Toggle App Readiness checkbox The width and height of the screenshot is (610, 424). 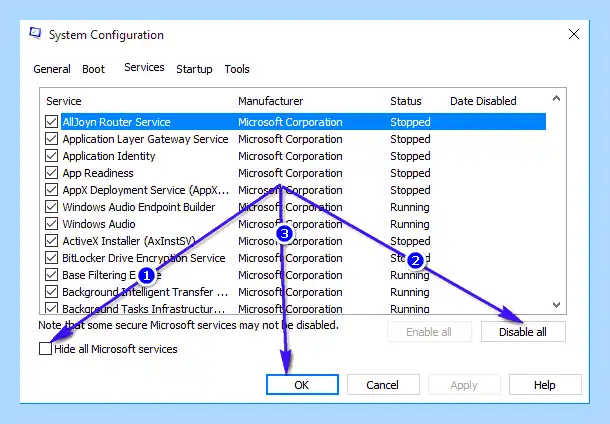click(x=51, y=173)
